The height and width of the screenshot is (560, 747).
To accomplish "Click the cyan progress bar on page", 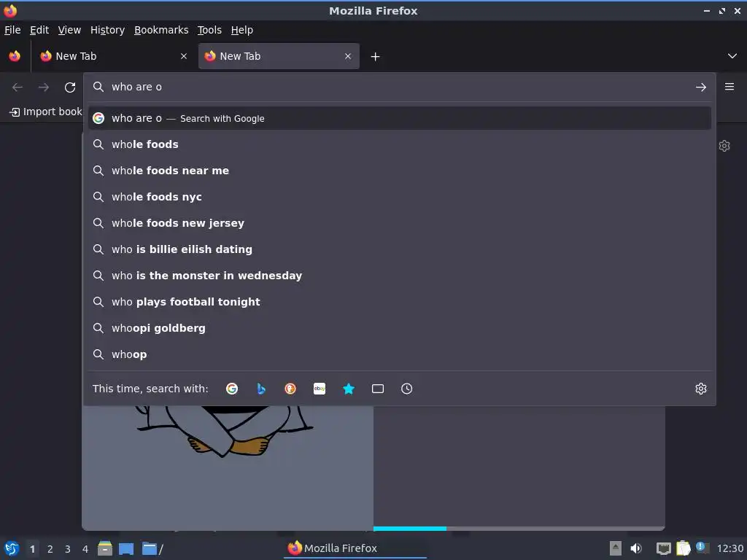I will pyautogui.click(x=410, y=528).
